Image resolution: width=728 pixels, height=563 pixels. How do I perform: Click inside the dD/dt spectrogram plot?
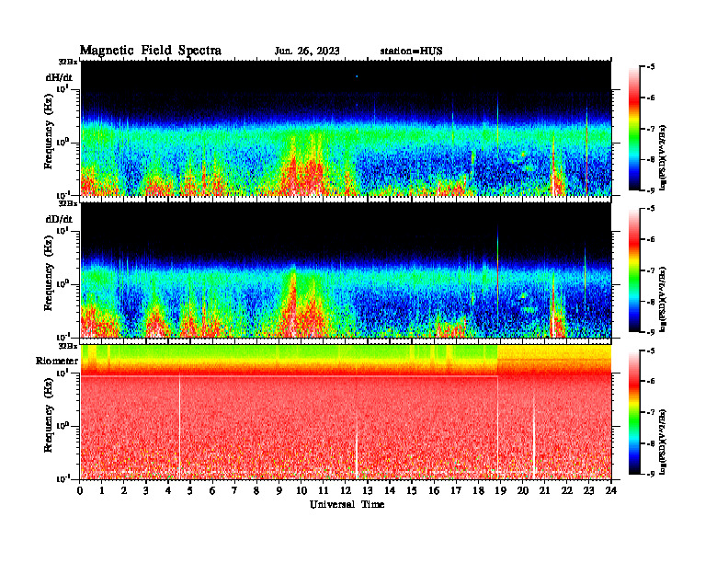(x=346, y=270)
